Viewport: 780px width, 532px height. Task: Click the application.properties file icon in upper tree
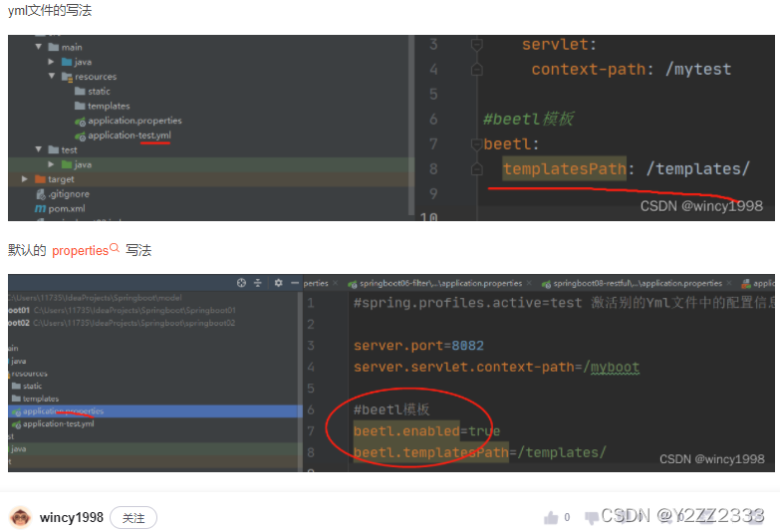click(80, 121)
